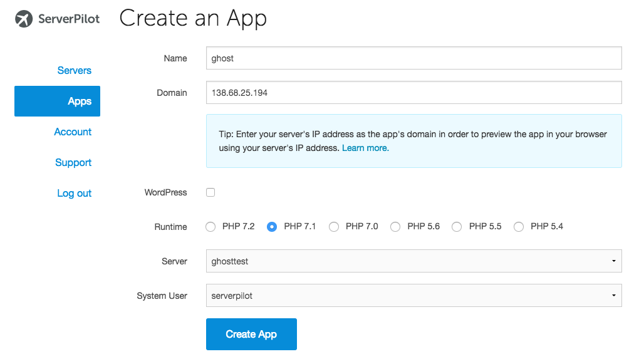Go to Account settings

(73, 132)
